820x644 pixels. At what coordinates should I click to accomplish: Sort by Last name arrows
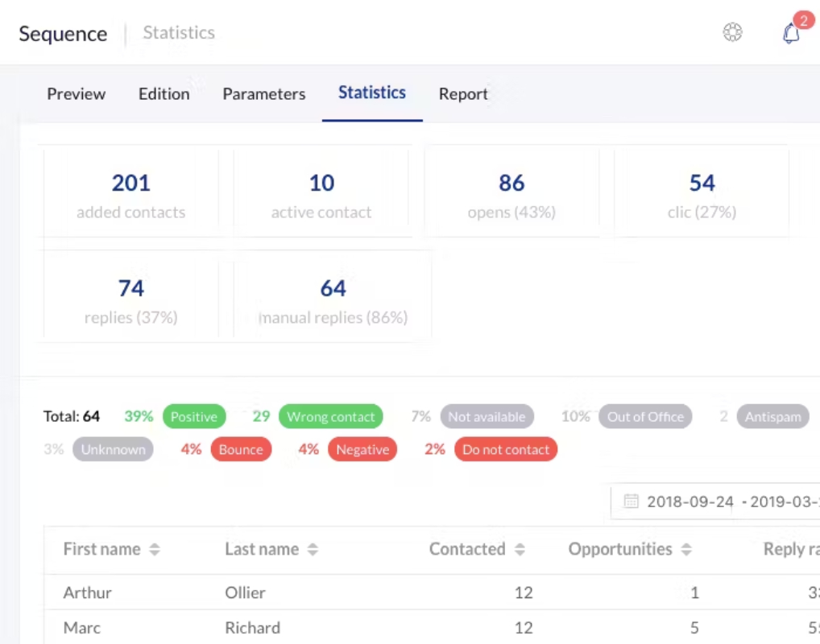pos(313,549)
